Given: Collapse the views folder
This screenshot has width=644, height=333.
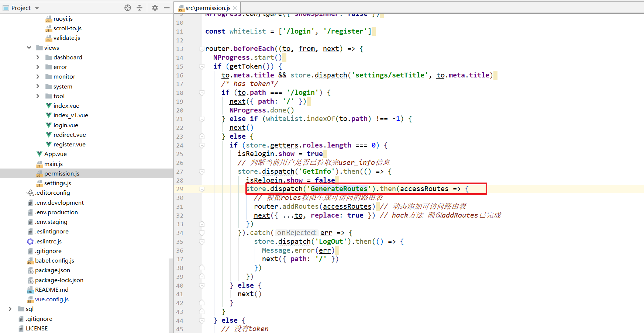Looking at the screenshot, I should point(29,48).
